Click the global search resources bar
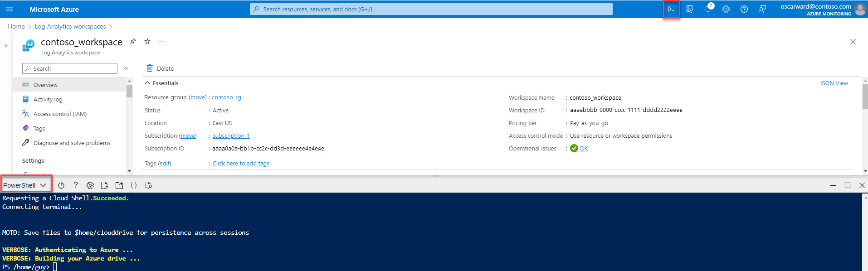The width and height of the screenshot is (868, 271). [431, 9]
